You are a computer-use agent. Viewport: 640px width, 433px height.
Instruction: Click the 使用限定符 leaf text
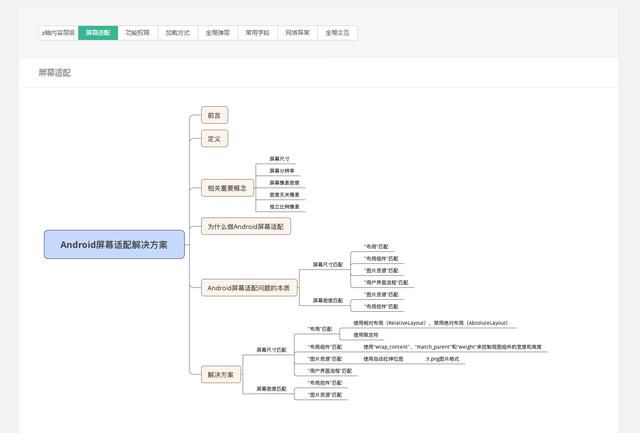click(x=366, y=335)
